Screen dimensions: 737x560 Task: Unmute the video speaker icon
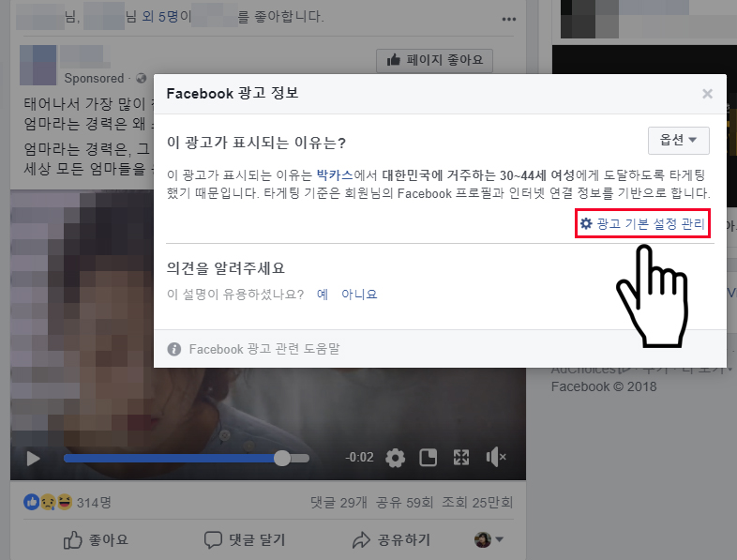(x=495, y=458)
